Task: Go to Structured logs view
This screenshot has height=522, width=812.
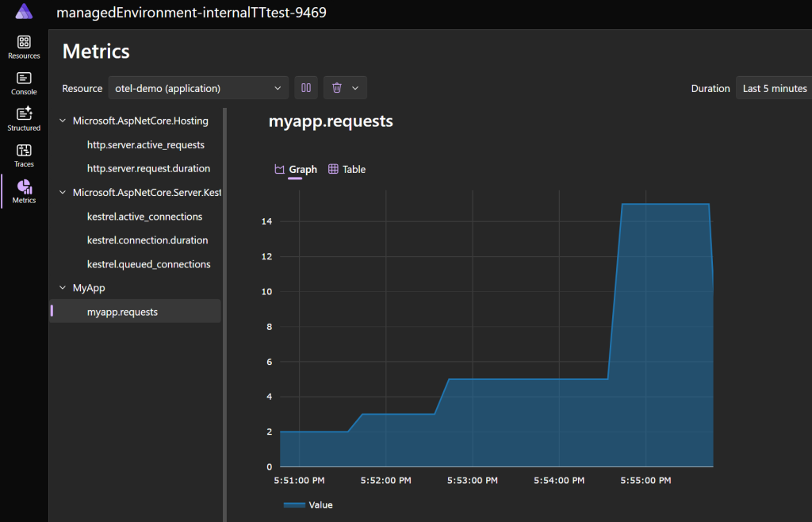Action: [24, 119]
